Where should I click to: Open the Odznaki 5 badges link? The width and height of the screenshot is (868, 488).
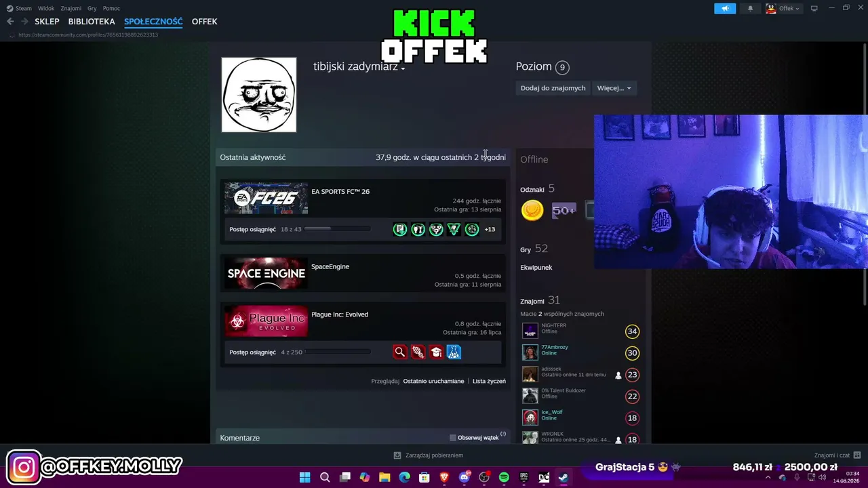pyautogui.click(x=537, y=189)
